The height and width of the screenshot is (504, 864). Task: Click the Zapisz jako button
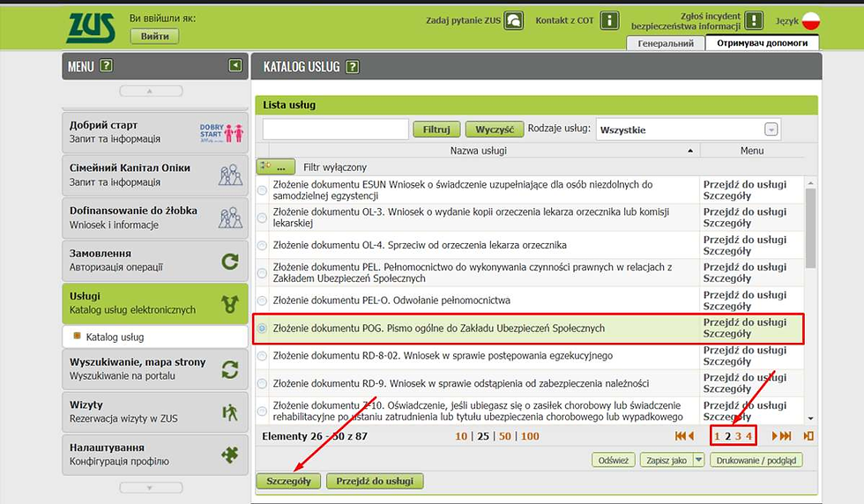(x=667, y=460)
